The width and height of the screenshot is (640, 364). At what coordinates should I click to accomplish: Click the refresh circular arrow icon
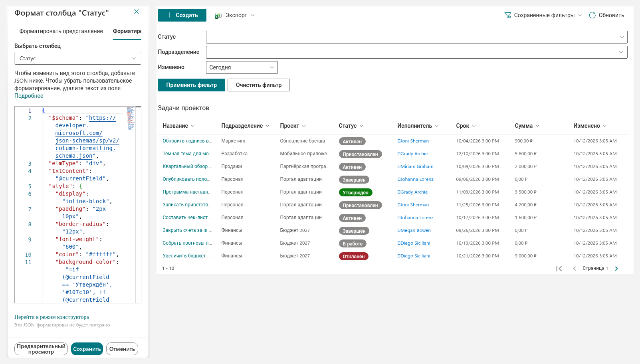point(592,15)
